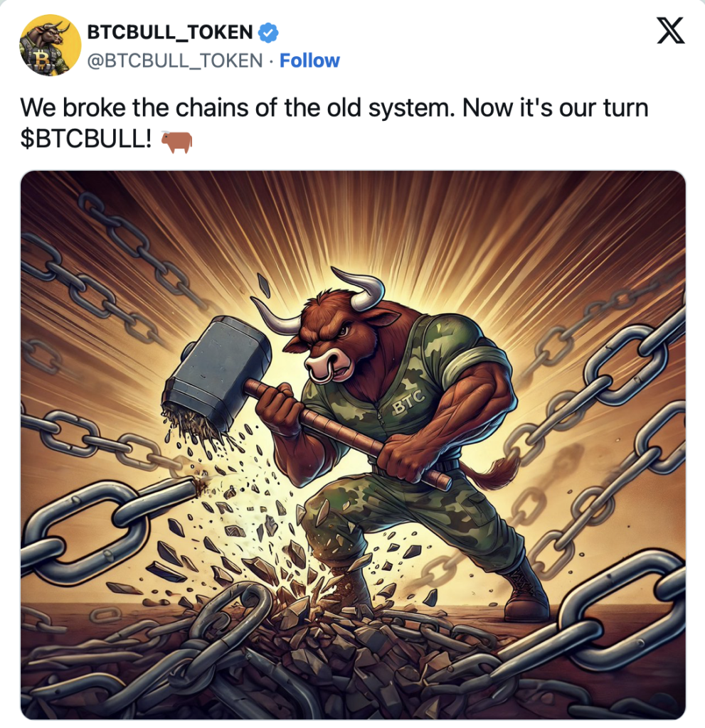This screenshot has height=728, width=705.
Task: Click the Follow link
Action: point(309,61)
